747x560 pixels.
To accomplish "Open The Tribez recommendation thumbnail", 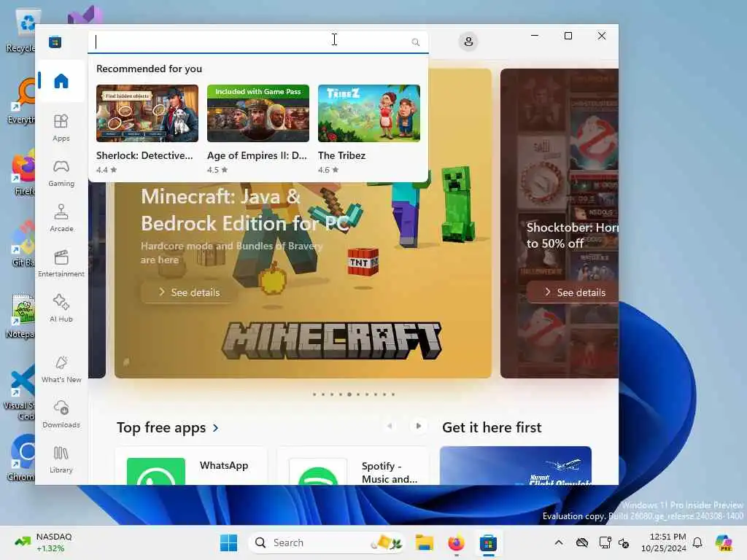I will point(369,113).
